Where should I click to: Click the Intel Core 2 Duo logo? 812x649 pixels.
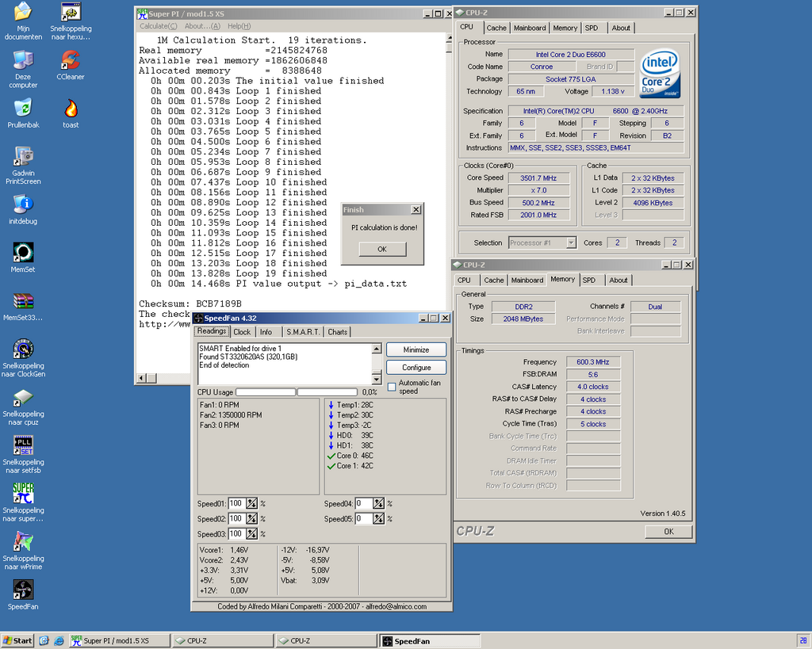point(660,74)
